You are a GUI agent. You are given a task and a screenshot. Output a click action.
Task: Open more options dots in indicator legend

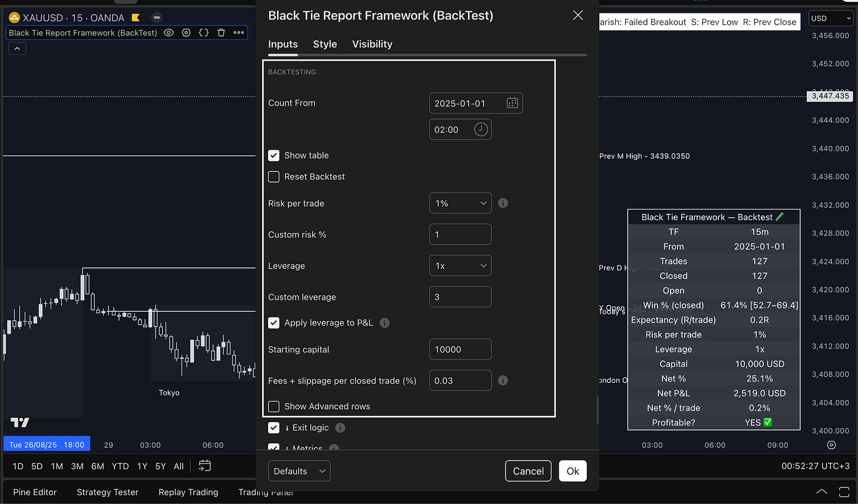[239, 33]
